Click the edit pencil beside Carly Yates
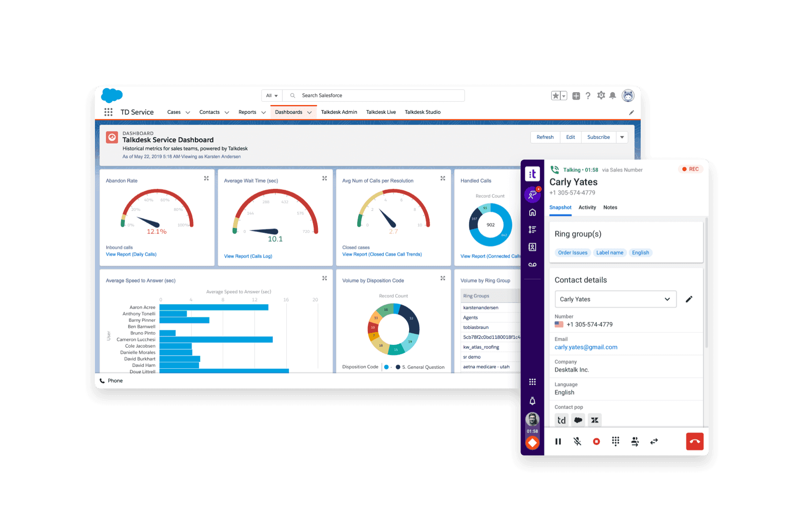This screenshot has width=798, height=532. coord(689,299)
